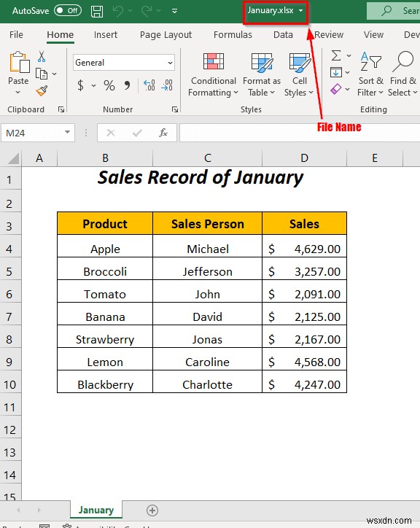Select the Sales Record of January title

pos(201,177)
